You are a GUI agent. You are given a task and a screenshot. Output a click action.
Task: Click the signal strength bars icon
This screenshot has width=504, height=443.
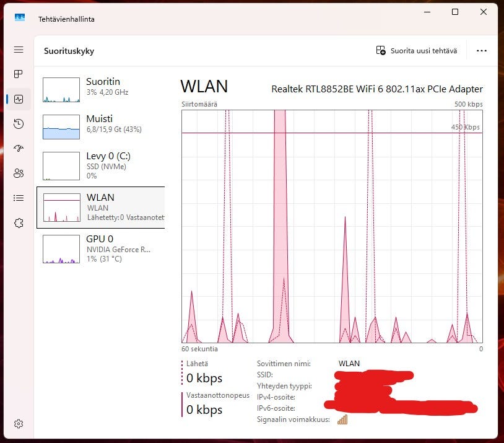tap(342, 419)
